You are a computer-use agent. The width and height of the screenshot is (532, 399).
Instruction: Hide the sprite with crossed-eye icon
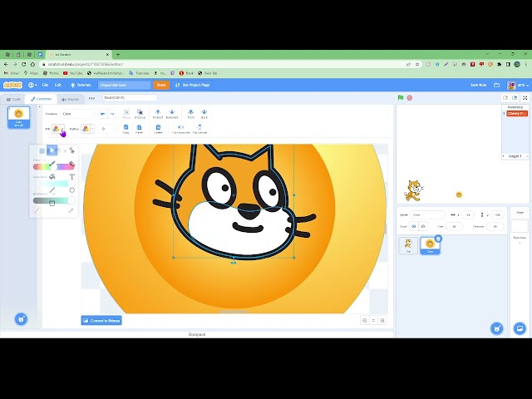(x=423, y=226)
